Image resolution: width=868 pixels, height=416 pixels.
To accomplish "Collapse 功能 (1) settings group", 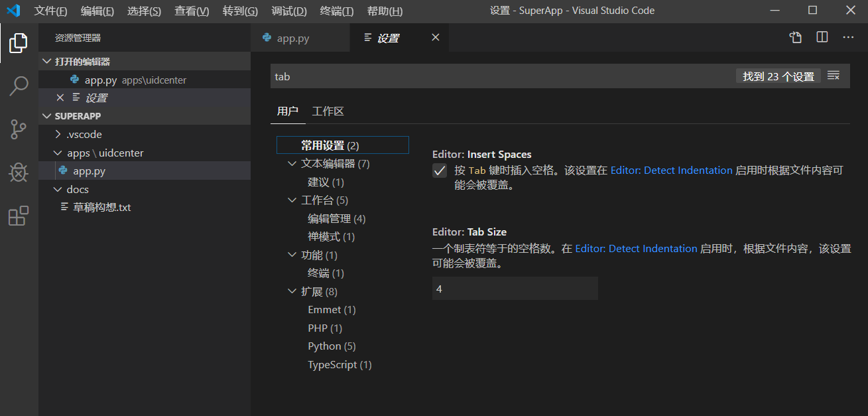I will point(292,255).
